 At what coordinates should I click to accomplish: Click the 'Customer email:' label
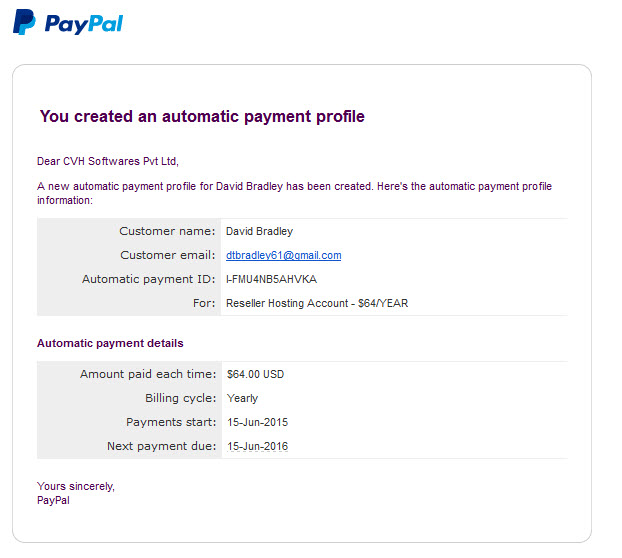168,255
